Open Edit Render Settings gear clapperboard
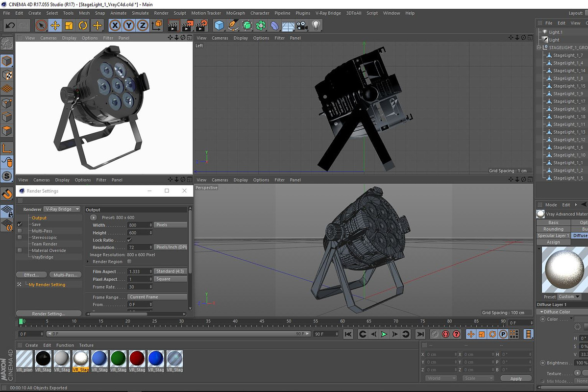 pos(201,25)
